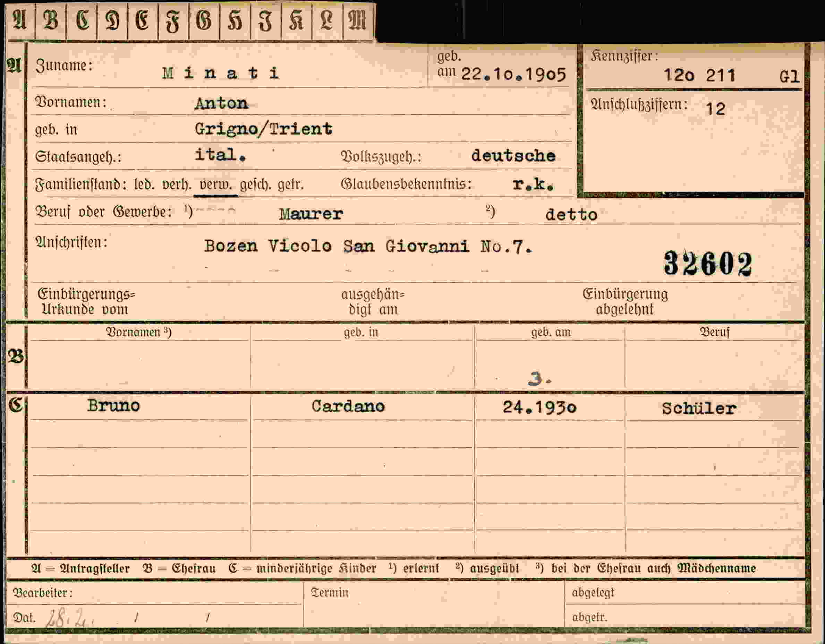Click the index tab letter A

click(x=20, y=20)
